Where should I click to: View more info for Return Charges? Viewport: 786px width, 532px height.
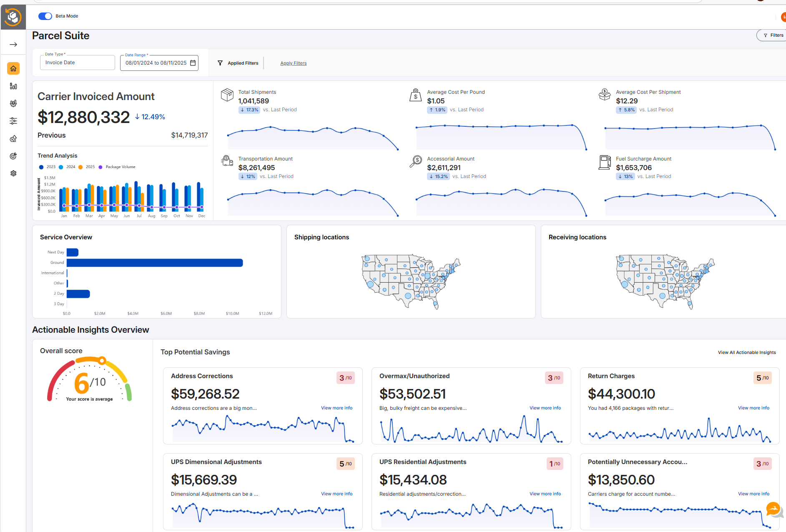click(753, 408)
